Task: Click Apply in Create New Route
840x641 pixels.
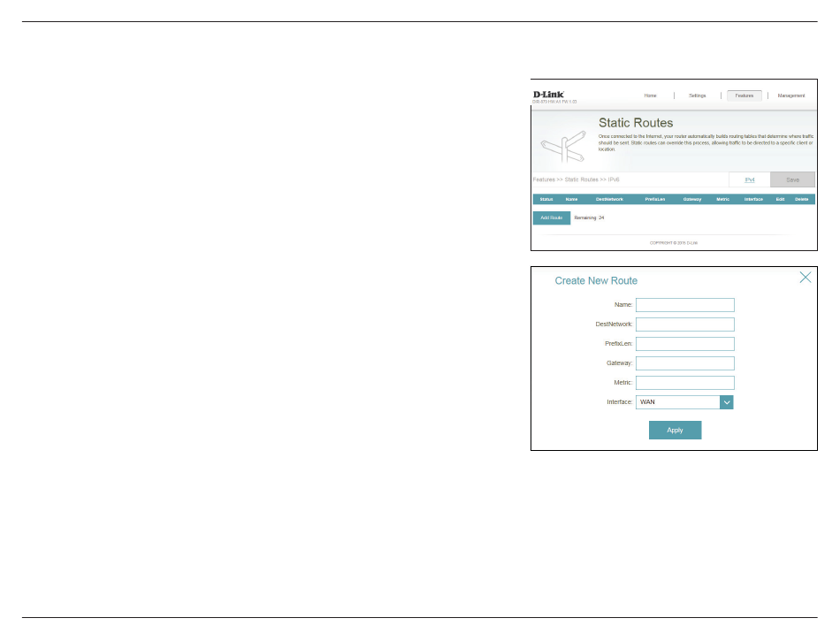Action: [x=675, y=430]
